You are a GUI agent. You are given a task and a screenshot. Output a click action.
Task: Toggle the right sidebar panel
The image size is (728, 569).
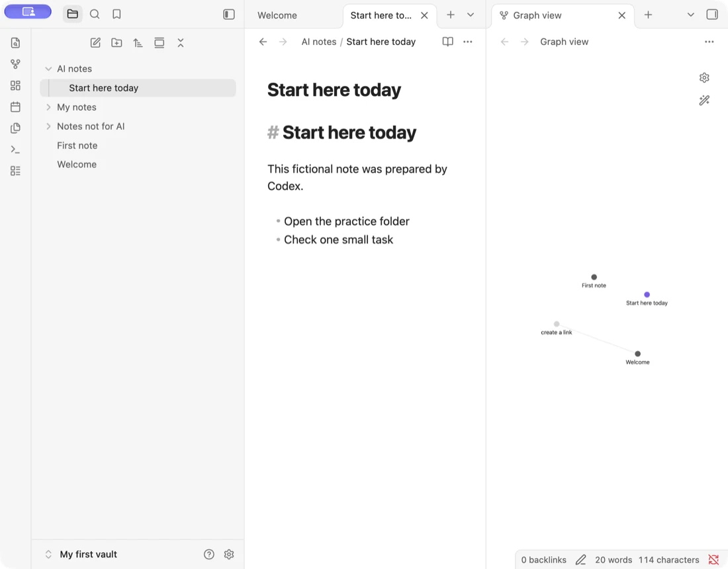click(x=712, y=15)
